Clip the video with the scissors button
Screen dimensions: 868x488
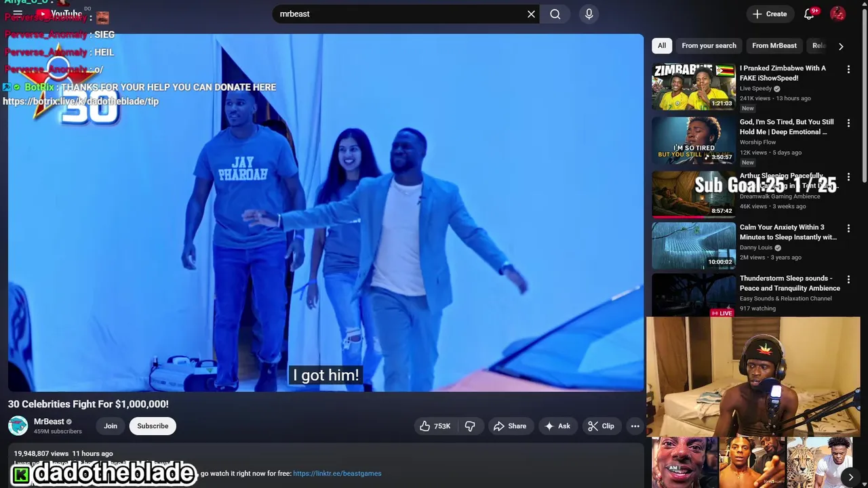(x=601, y=426)
